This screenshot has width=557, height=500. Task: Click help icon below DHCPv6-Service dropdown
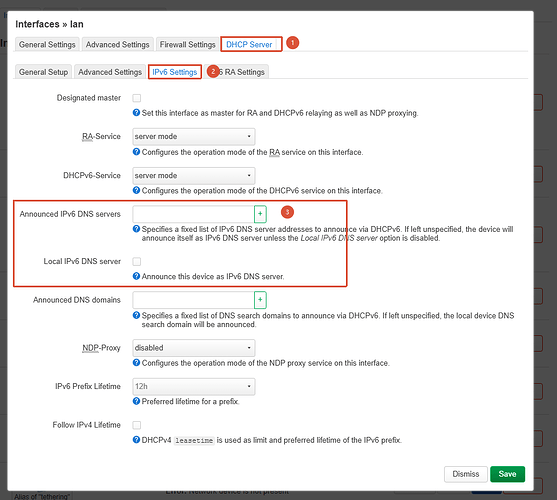point(136,190)
